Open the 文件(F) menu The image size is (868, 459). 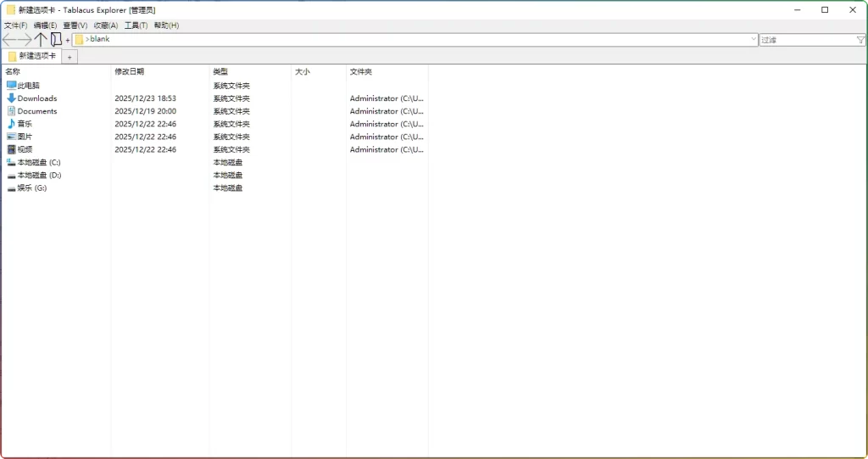click(15, 25)
